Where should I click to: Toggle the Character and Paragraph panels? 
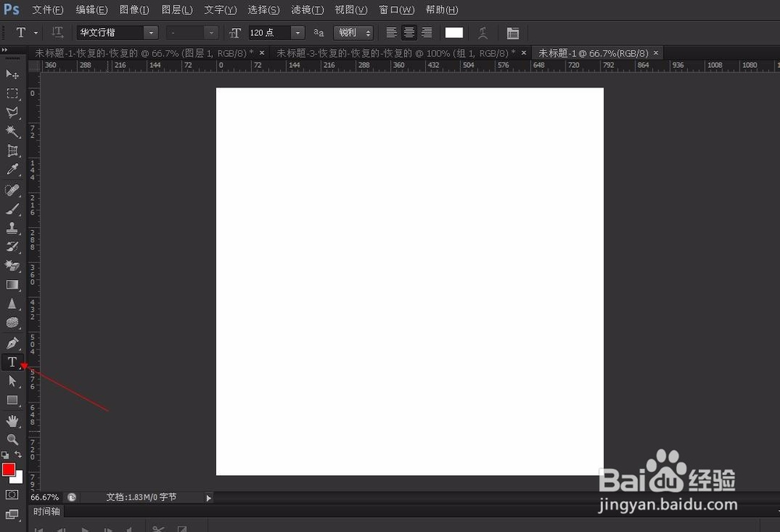point(512,34)
